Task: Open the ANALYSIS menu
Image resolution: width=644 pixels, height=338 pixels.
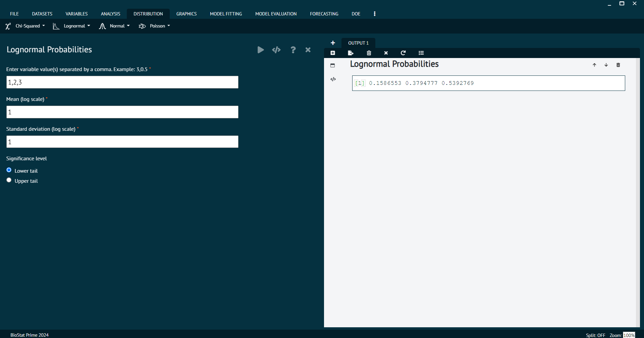Action: pyautogui.click(x=110, y=14)
